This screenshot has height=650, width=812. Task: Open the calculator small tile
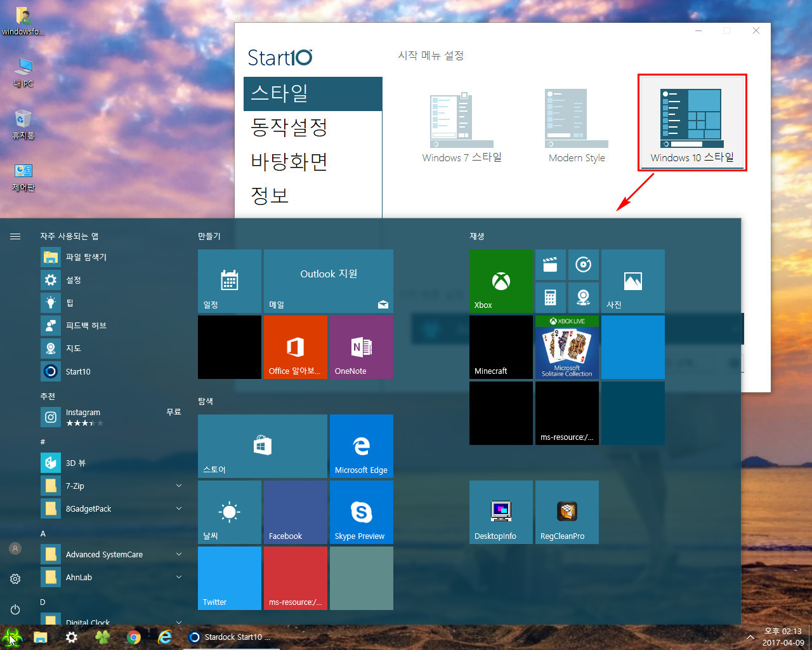coord(550,297)
